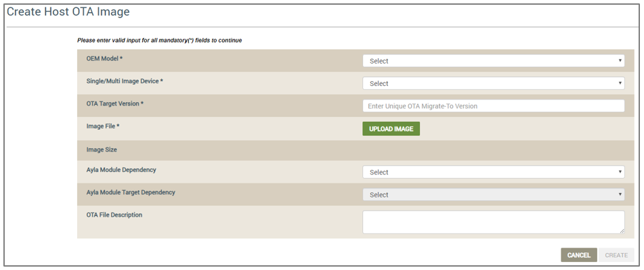Click the OTA Target Version label
This screenshot has width=644, height=270.
click(115, 104)
